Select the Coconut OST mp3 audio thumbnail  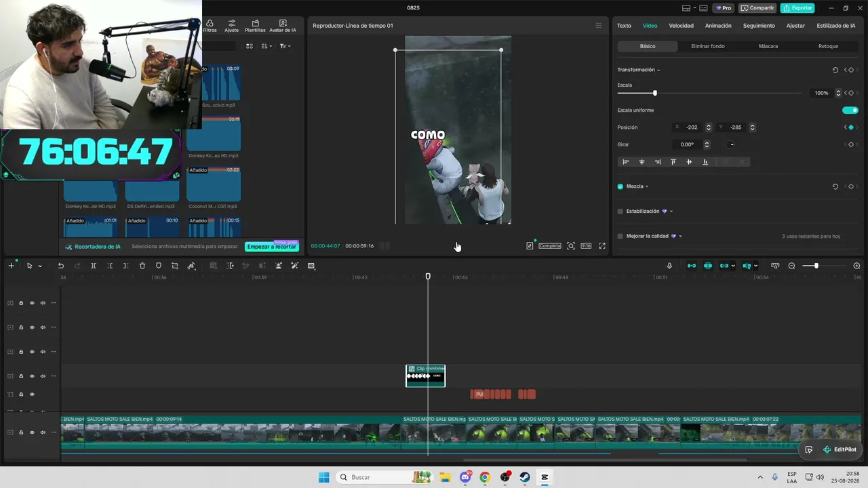pyautogui.click(x=214, y=185)
